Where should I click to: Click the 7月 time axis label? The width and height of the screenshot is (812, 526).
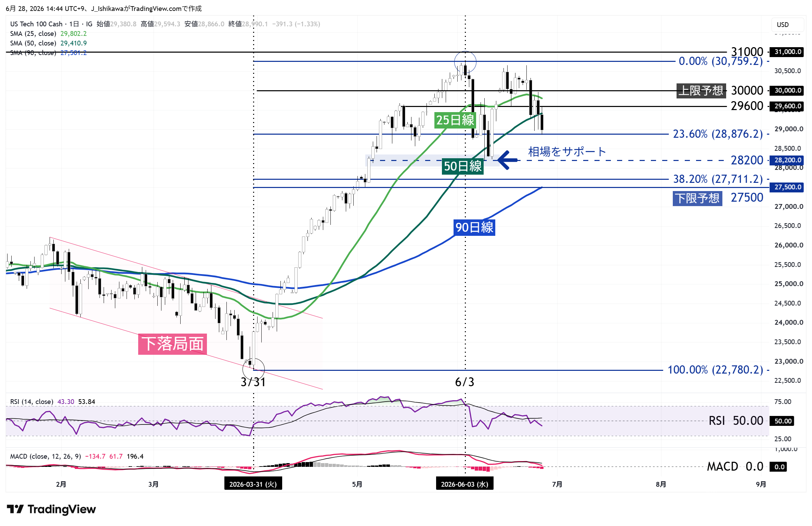coord(557,484)
